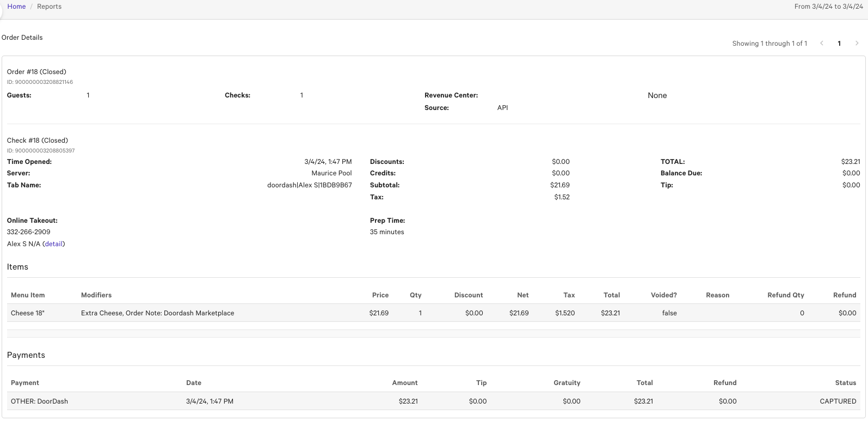
Task: Go to the Home breadcrumb link
Action: [x=16, y=7]
